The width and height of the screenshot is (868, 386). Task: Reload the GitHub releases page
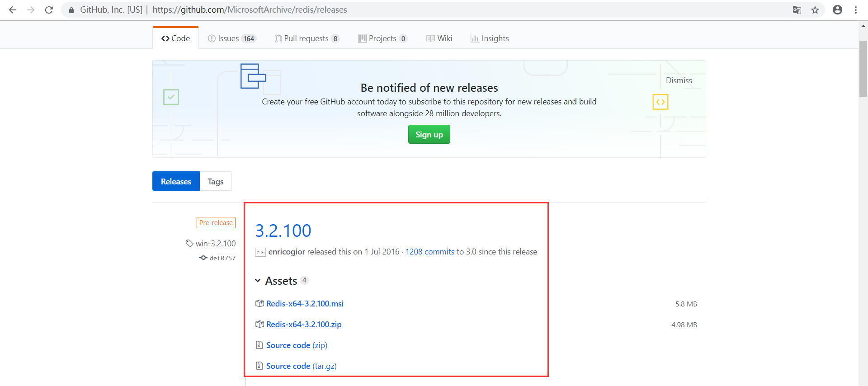(49, 10)
